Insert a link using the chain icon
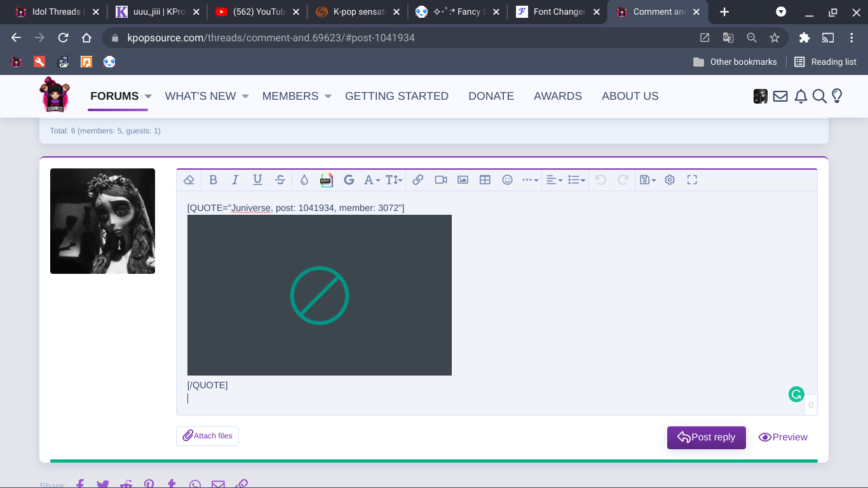Screen dimensions: 868x488 pyautogui.click(x=418, y=180)
